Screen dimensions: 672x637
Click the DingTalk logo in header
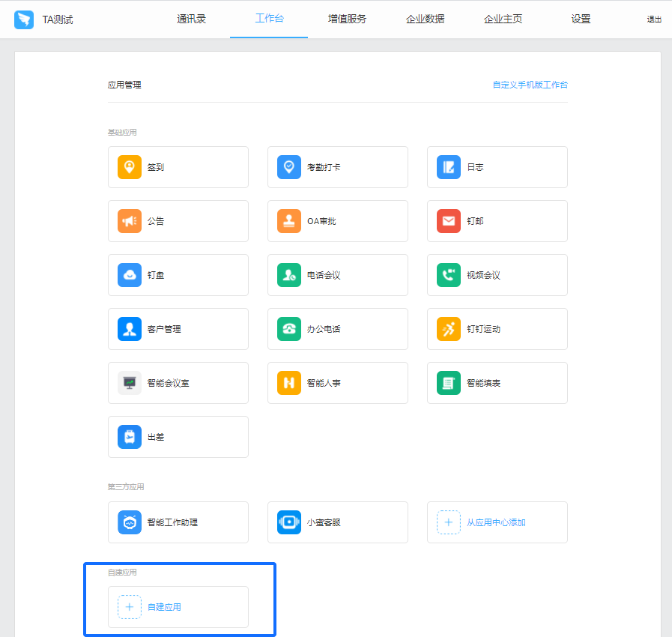coord(24,19)
